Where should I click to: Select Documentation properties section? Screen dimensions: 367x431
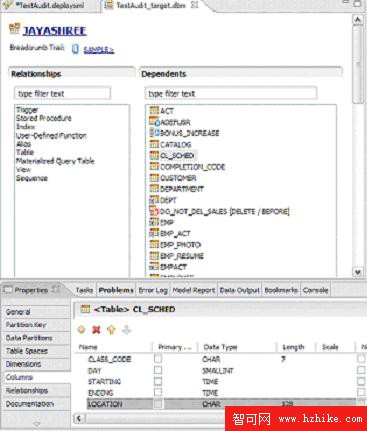coord(36,404)
